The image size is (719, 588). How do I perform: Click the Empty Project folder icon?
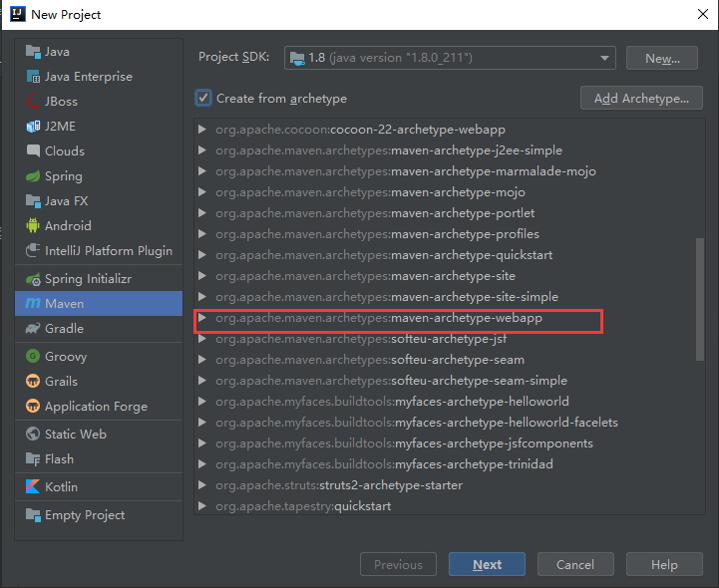click(x=33, y=514)
